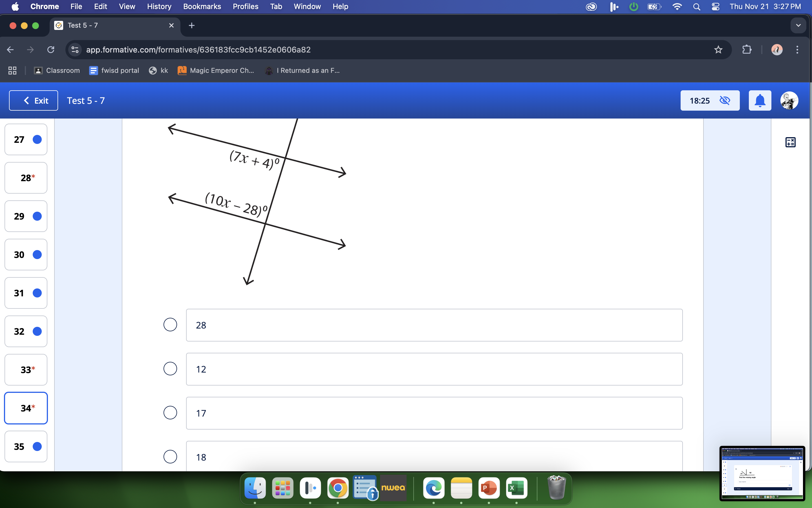Click the address bar URL
Image resolution: width=812 pixels, height=508 pixels.
point(198,50)
